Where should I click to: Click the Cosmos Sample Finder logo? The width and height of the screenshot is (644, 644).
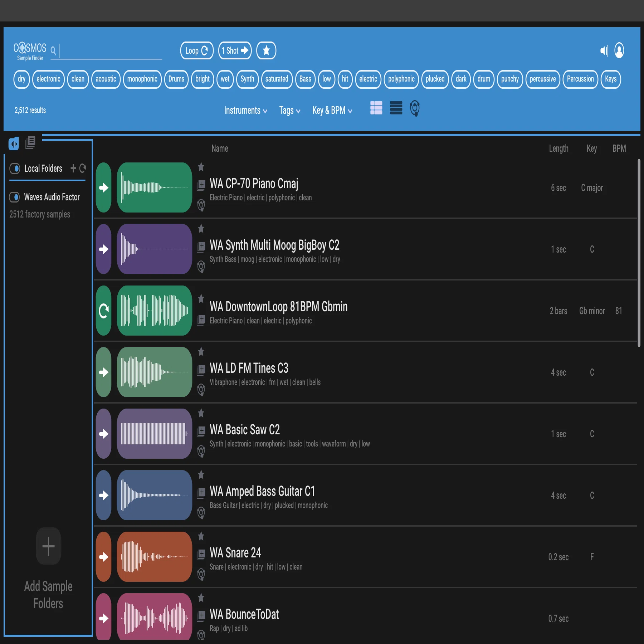pos(30,51)
